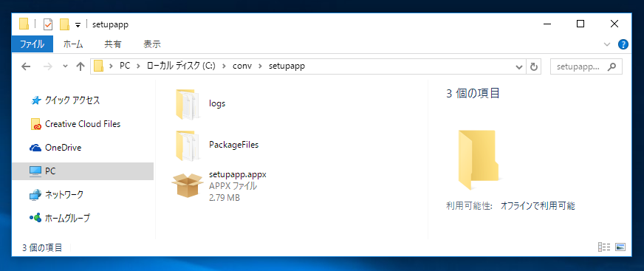Click the Quick Access star icon
The height and width of the screenshot is (271, 644).
36,100
